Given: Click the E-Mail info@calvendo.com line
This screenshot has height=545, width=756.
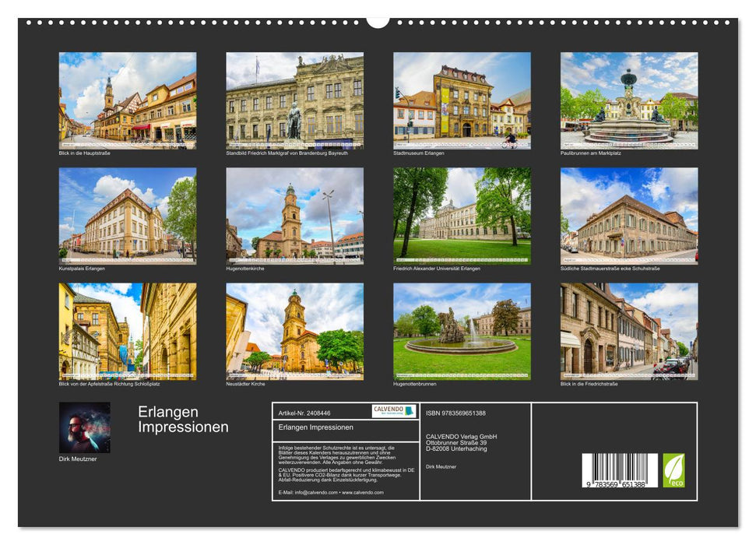Looking at the screenshot, I should (331, 493).
